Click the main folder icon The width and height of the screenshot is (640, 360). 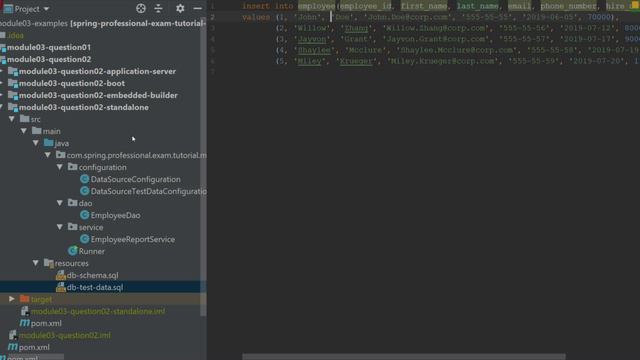[37, 131]
